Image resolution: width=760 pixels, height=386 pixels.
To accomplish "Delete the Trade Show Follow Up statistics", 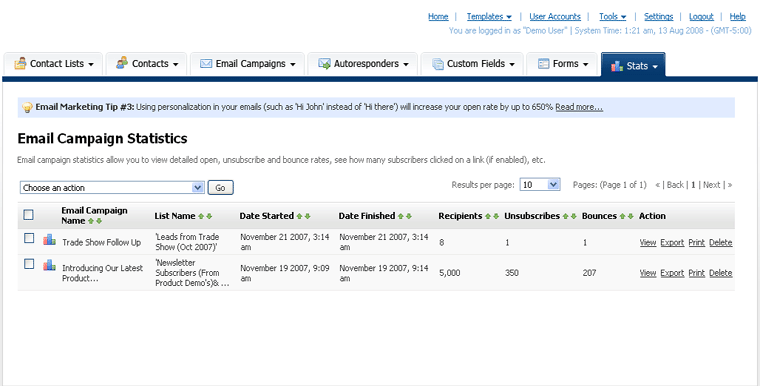I will pyautogui.click(x=721, y=242).
